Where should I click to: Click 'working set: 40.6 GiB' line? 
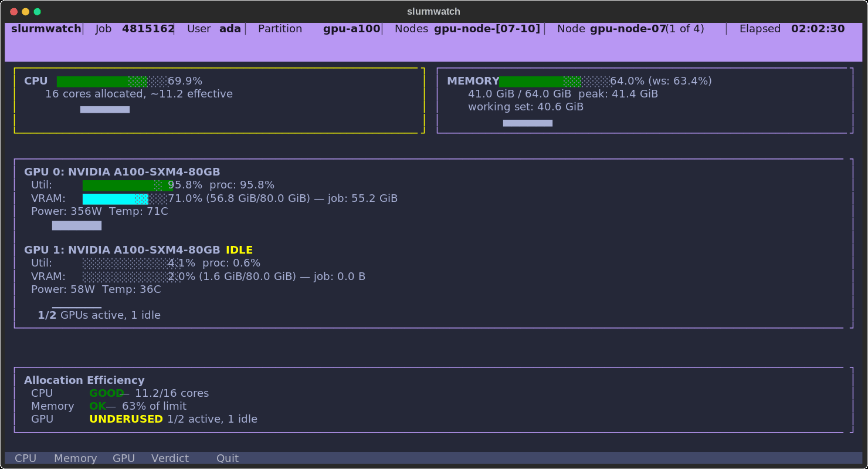point(525,107)
